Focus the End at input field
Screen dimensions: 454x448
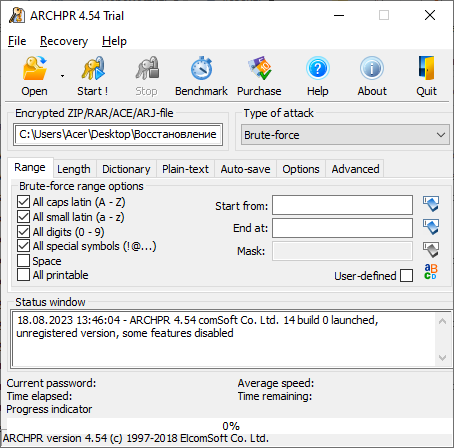[x=342, y=228]
